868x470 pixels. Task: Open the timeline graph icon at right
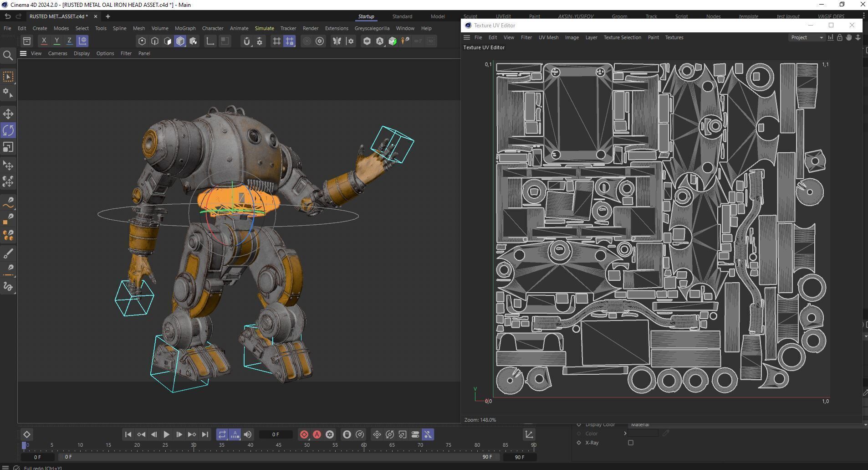click(x=529, y=434)
